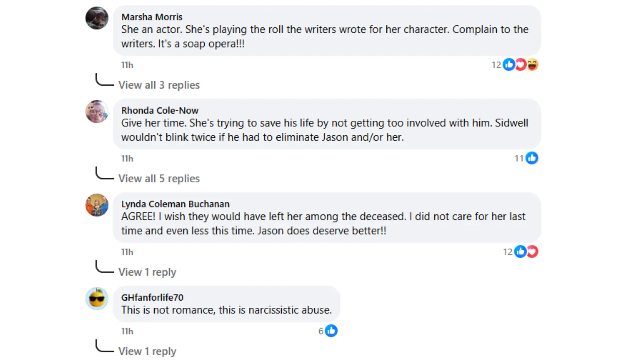Click the like icon on GHfanforlife70's comment
644x362 pixels.
(331, 331)
